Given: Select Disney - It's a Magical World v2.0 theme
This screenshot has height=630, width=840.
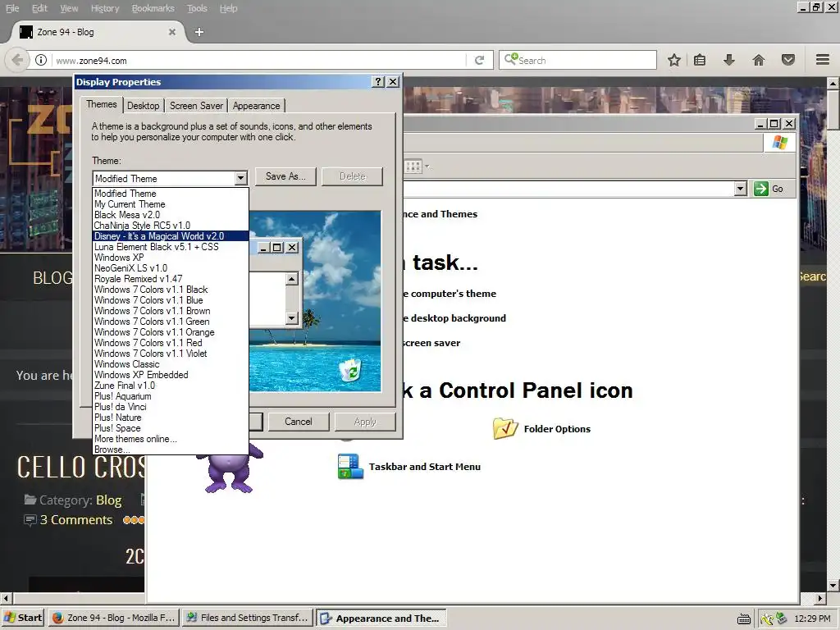Looking at the screenshot, I should (171, 236).
